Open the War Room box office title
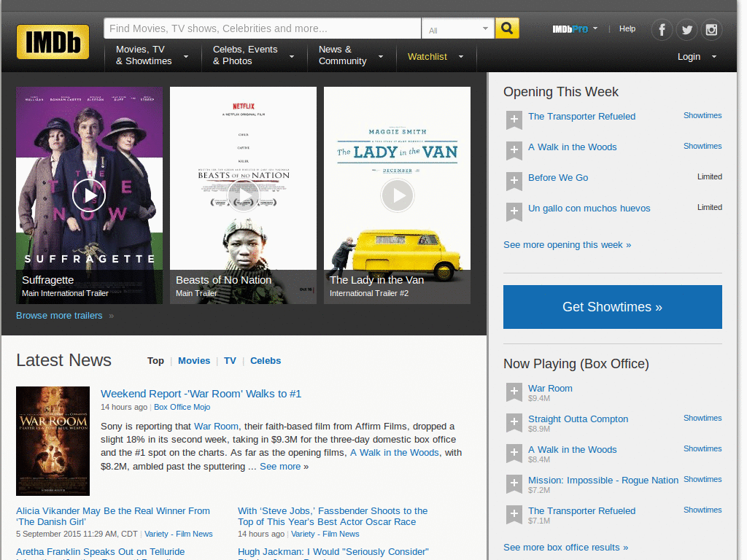The height and width of the screenshot is (560, 747). [550, 389]
